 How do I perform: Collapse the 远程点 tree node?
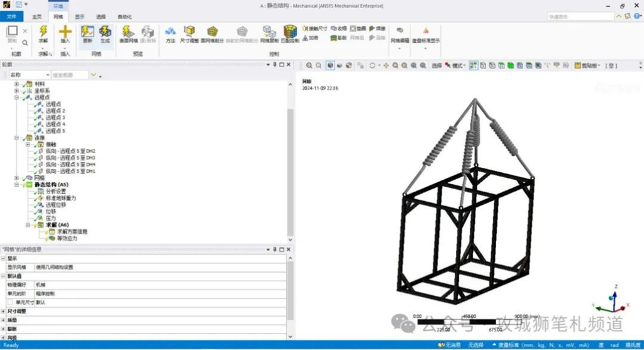pyautogui.click(x=17, y=97)
